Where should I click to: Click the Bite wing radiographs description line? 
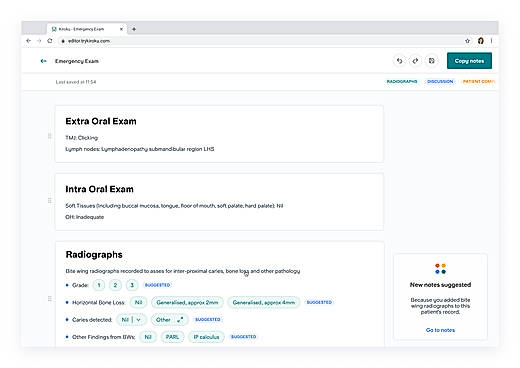pyautogui.click(x=183, y=271)
